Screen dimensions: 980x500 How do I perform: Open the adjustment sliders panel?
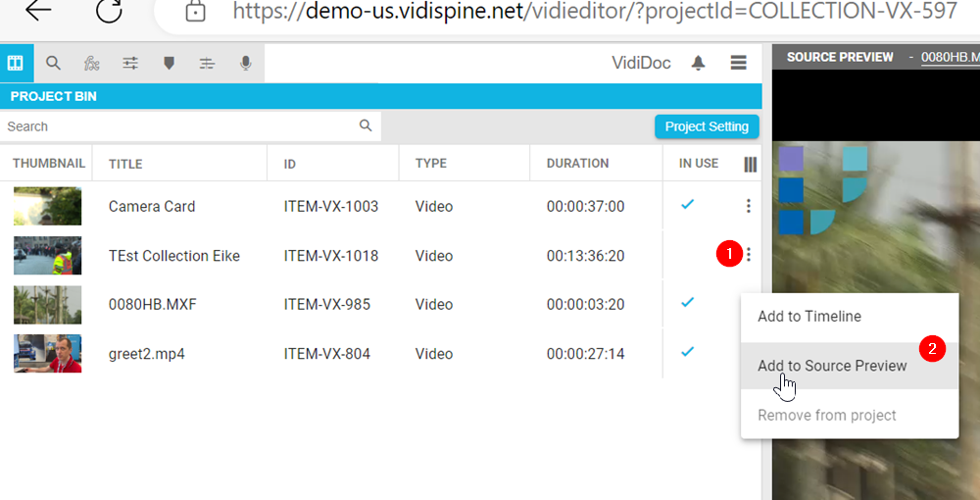(130, 64)
